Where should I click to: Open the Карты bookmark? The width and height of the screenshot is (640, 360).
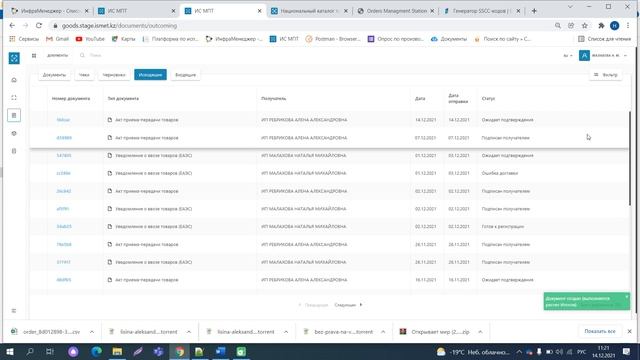pyautogui.click(x=123, y=39)
